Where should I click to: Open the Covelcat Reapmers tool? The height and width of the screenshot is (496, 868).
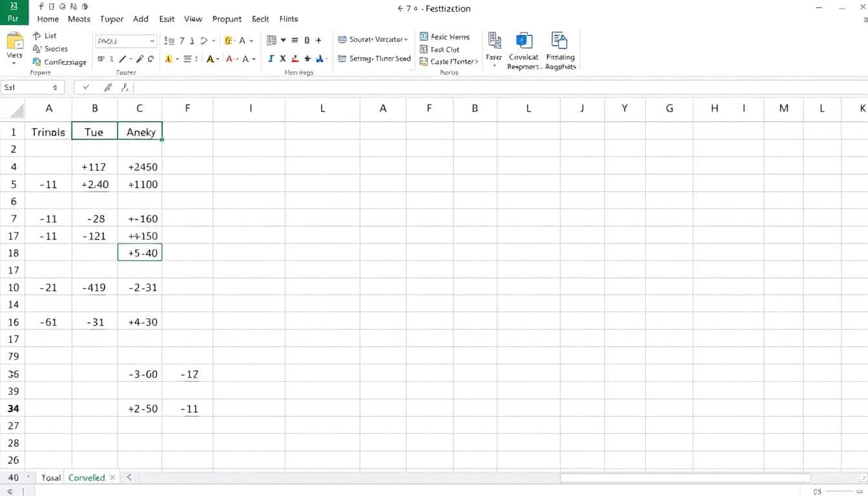523,50
